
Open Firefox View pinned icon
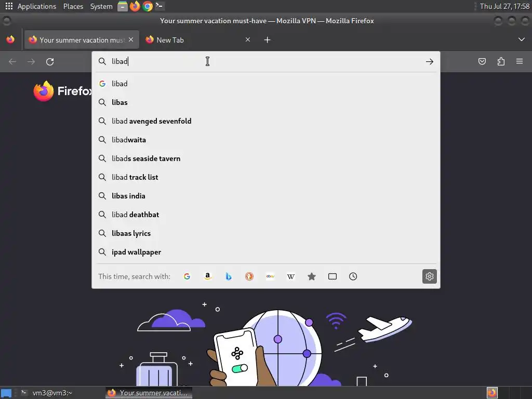(x=10, y=39)
